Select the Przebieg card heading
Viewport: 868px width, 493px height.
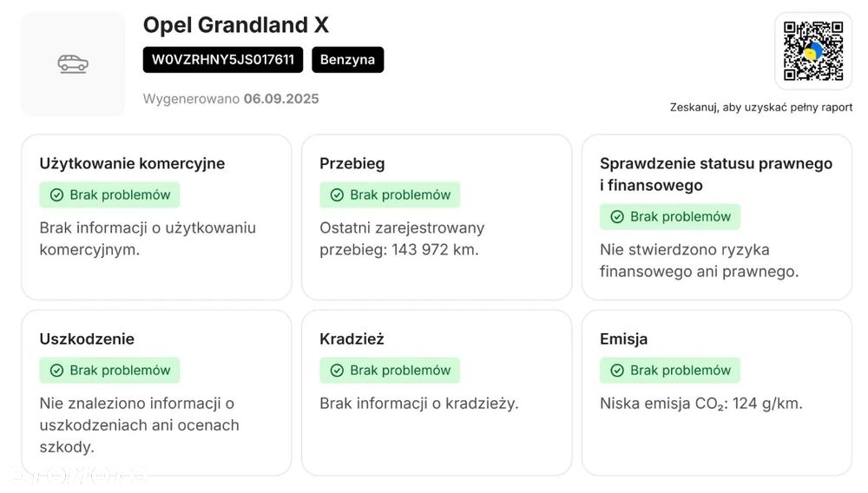tap(352, 163)
